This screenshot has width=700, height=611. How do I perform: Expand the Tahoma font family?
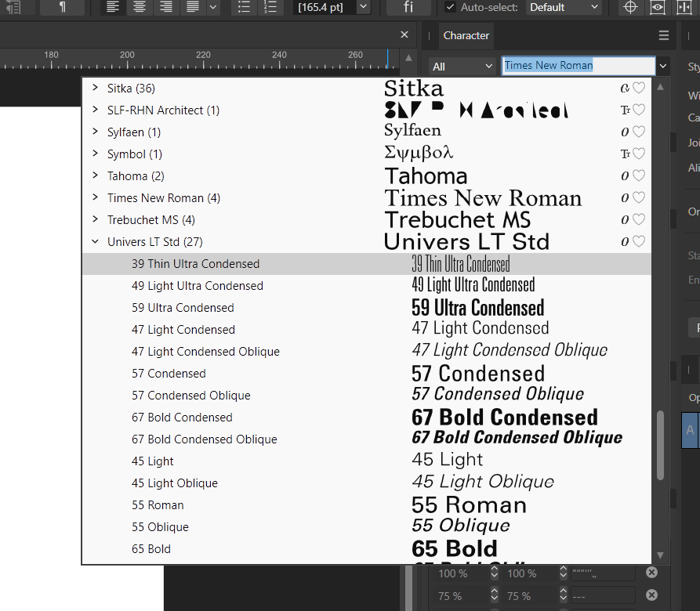pyautogui.click(x=95, y=175)
